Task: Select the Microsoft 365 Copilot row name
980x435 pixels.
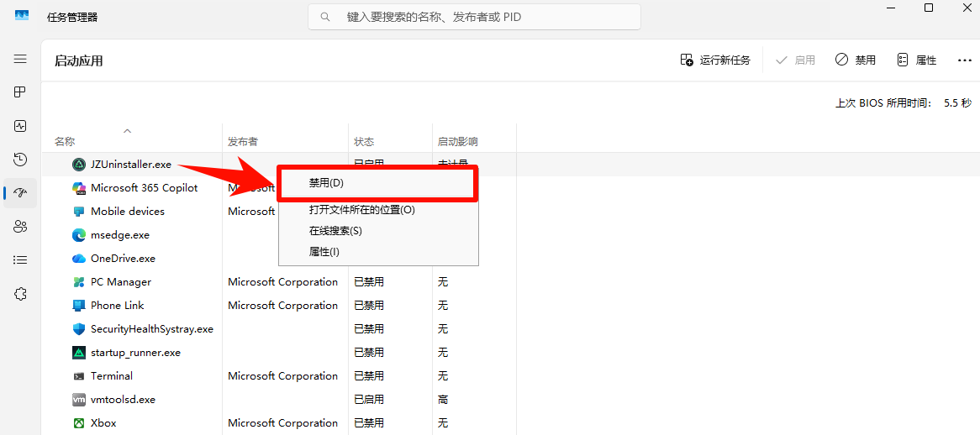Action: (x=145, y=188)
